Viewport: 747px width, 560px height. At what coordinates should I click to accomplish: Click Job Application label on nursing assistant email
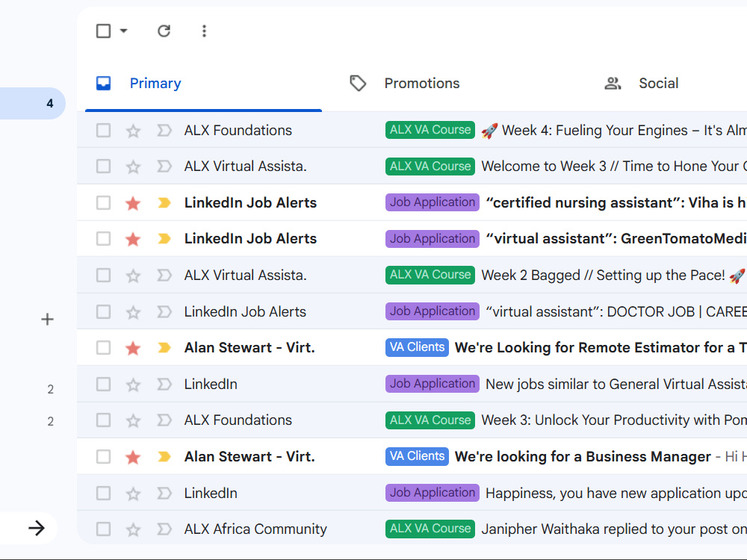[x=432, y=202]
